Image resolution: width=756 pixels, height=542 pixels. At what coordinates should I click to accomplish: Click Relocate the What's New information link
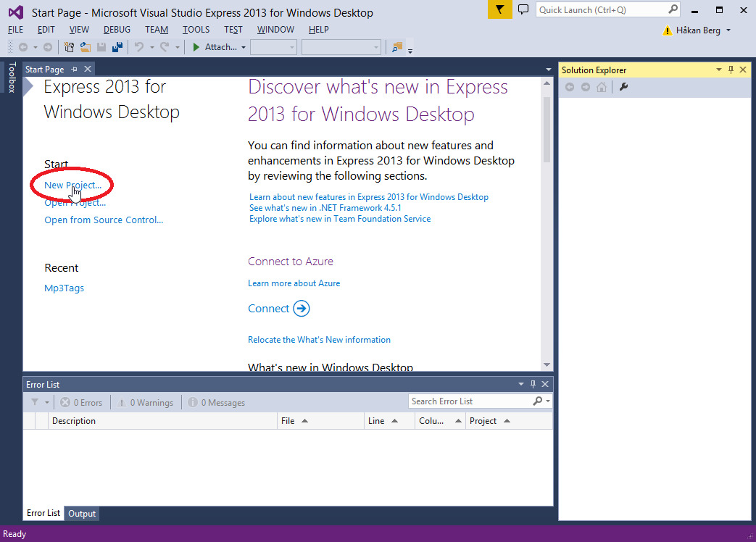click(x=319, y=340)
